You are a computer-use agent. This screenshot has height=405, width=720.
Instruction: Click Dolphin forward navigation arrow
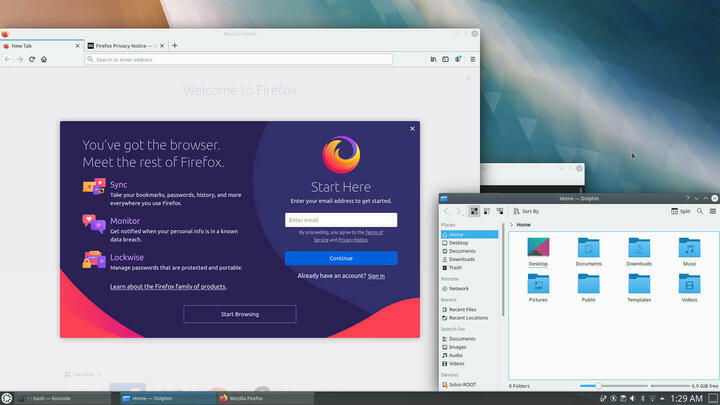coord(458,211)
